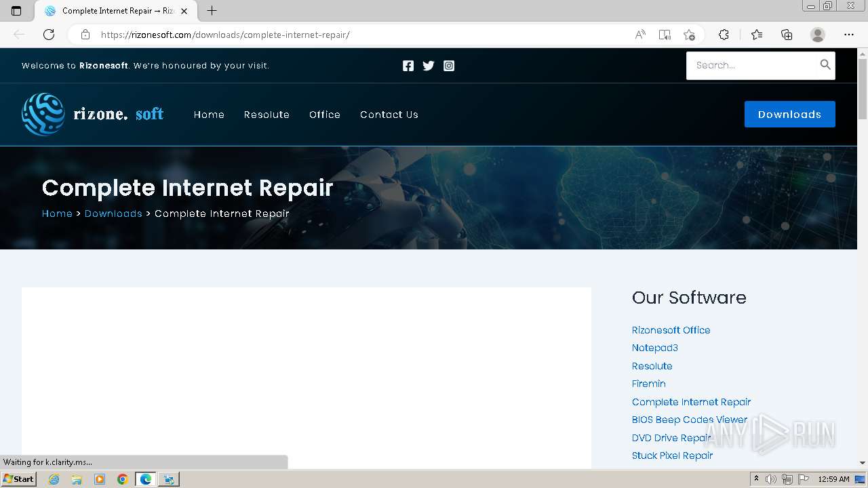
Task: Click the page vertical scrollbar thumb
Action: pos(863,88)
